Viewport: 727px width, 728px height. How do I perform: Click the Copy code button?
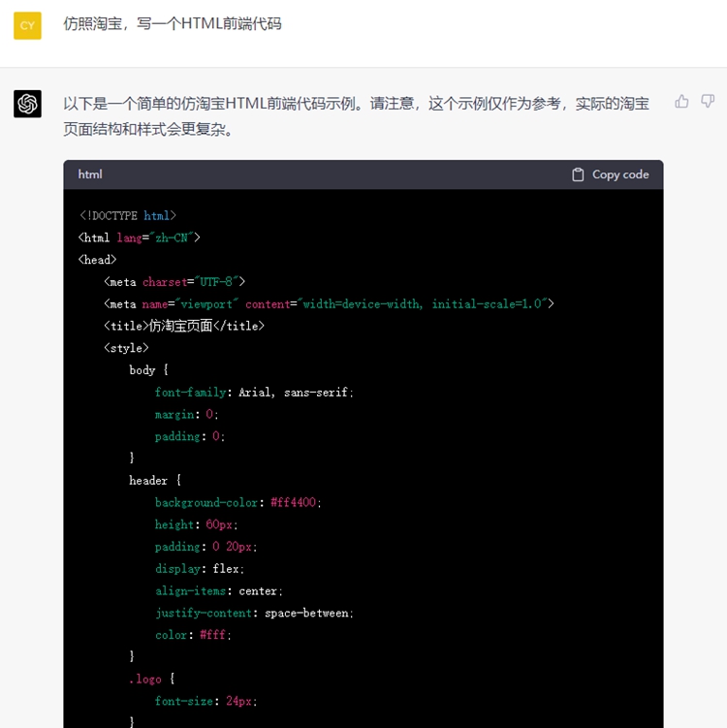[x=611, y=174]
